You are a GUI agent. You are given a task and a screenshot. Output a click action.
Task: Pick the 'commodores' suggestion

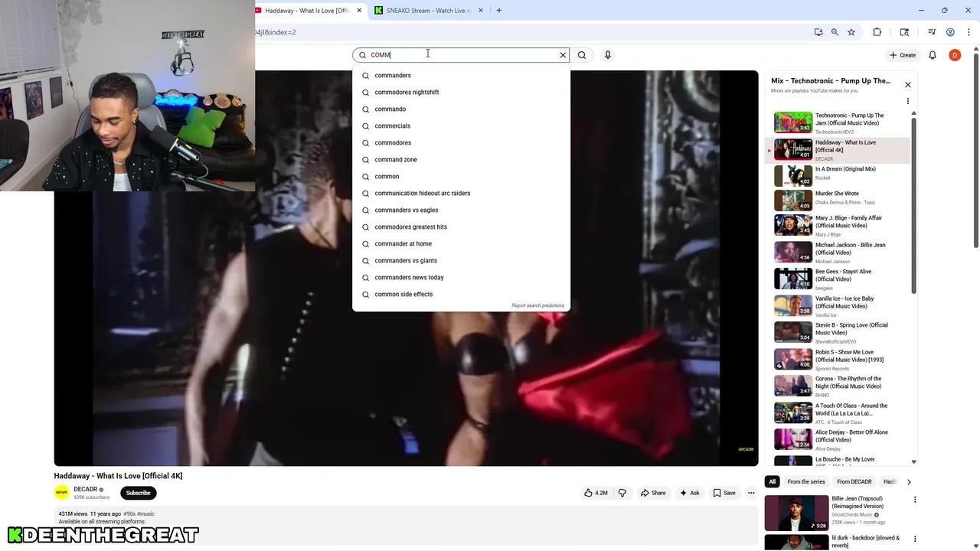point(461,143)
